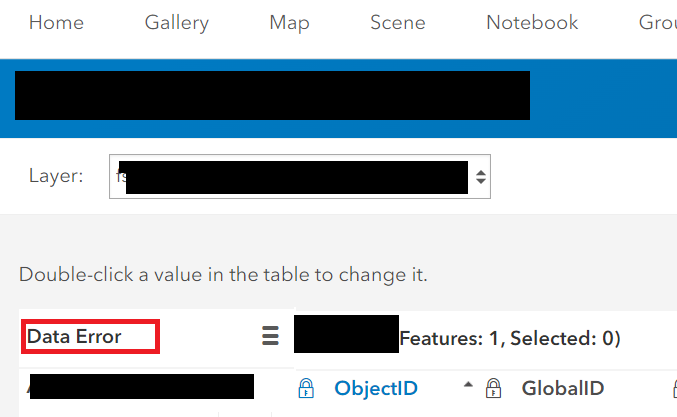Open the Scene tab
The width and height of the screenshot is (677, 417).
pyautogui.click(x=397, y=23)
